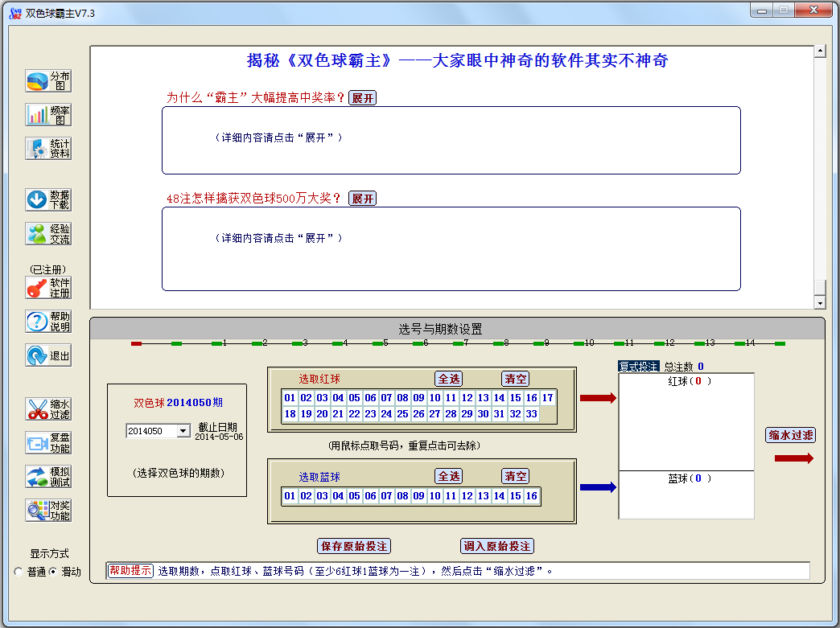Click the article title 揭秘《双色球霸主》

point(457,60)
